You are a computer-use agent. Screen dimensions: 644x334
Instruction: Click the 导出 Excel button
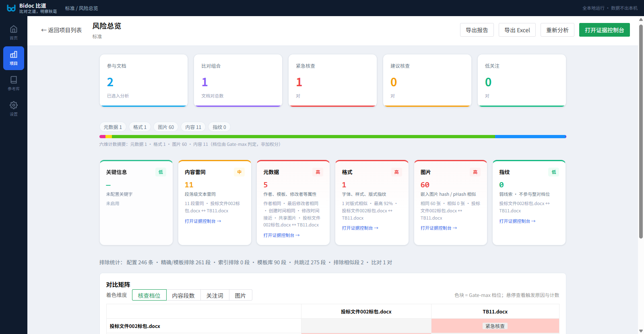[x=517, y=30]
